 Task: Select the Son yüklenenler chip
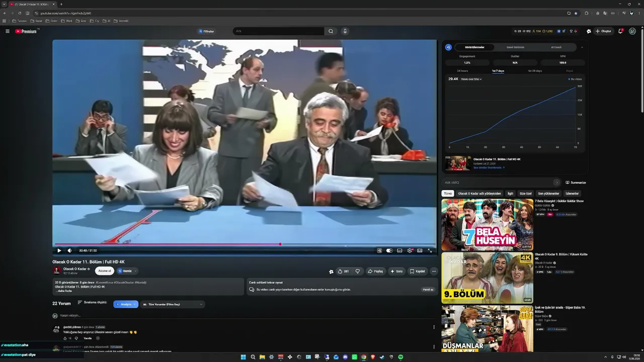548,194
